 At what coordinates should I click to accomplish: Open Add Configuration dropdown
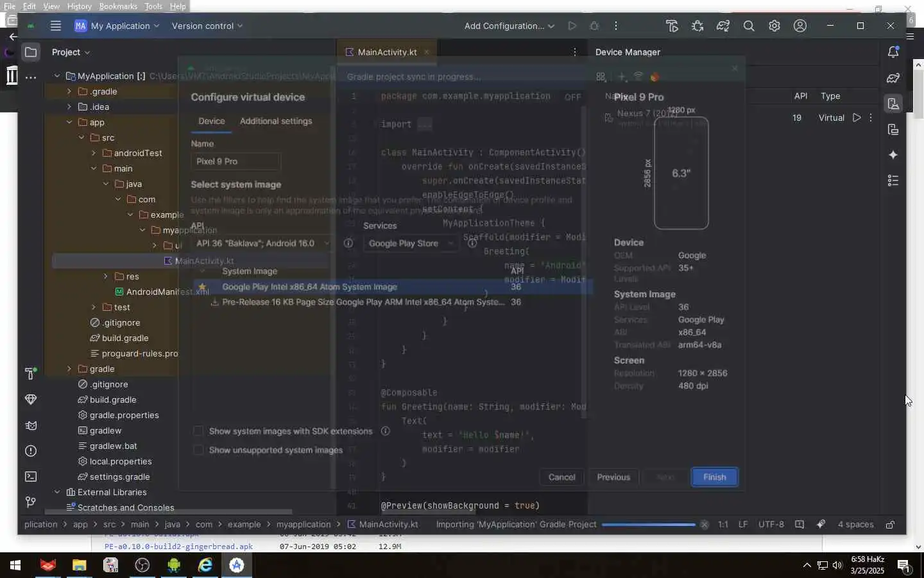[509, 26]
